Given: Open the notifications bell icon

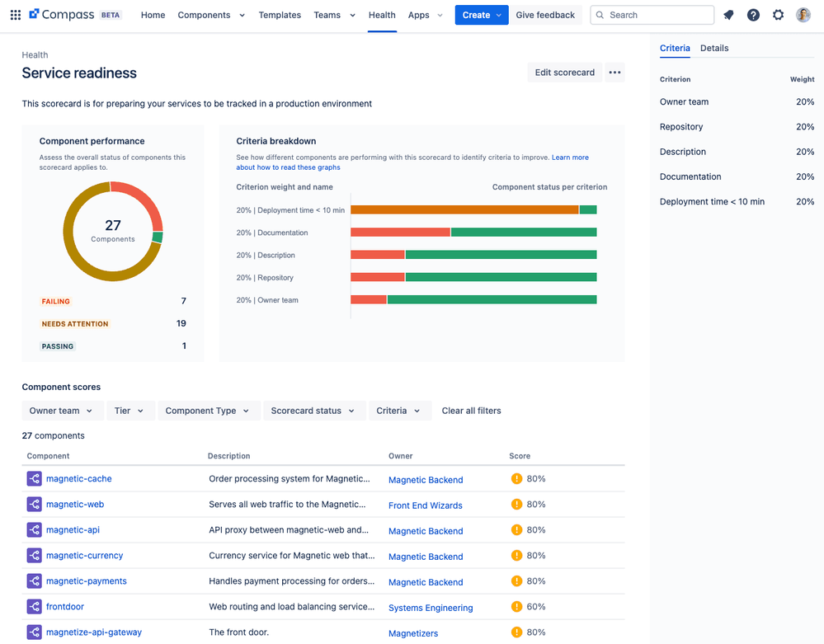Looking at the screenshot, I should [728, 14].
